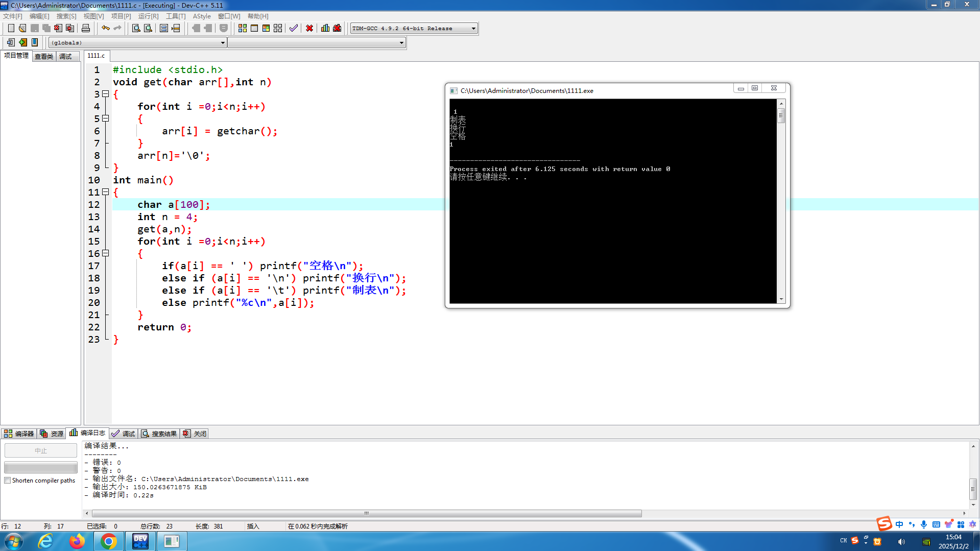Collapse the fold marker at line 3
Image resolution: width=980 pixels, height=551 pixels.
(106, 94)
